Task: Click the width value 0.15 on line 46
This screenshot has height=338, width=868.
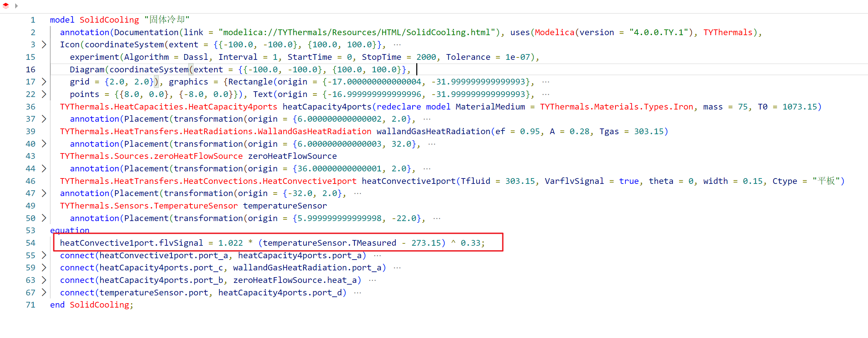Action: pyautogui.click(x=753, y=181)
